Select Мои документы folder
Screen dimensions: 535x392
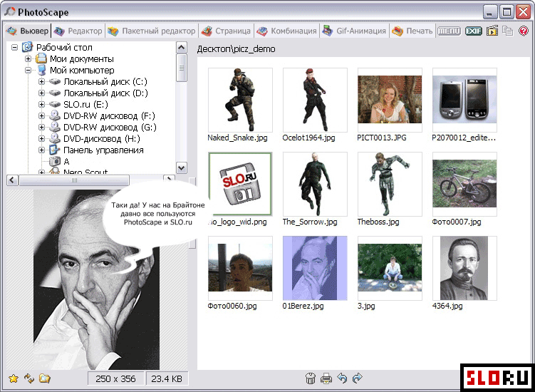click(x=82, y=58)
